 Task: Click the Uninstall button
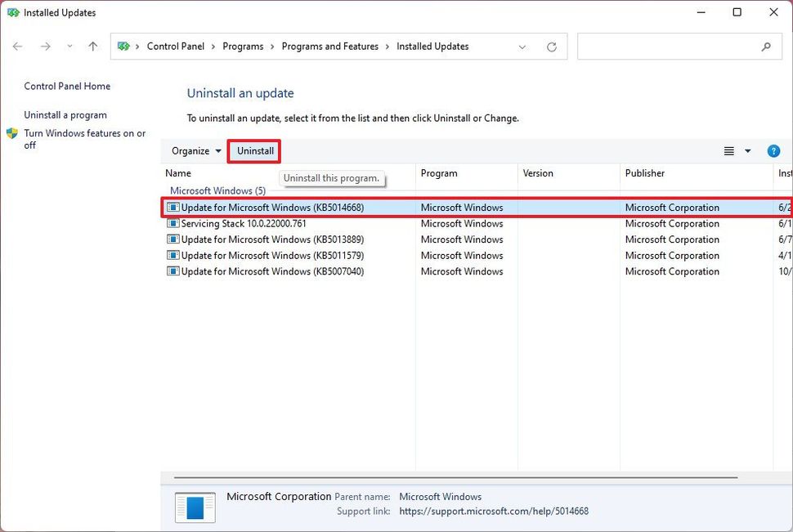(253, 150)
